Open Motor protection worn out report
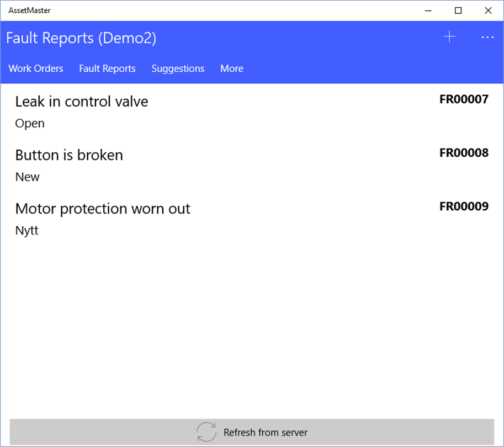Viewport: 504px width, 447px height. pyautogui.click(x=103, y=209)
